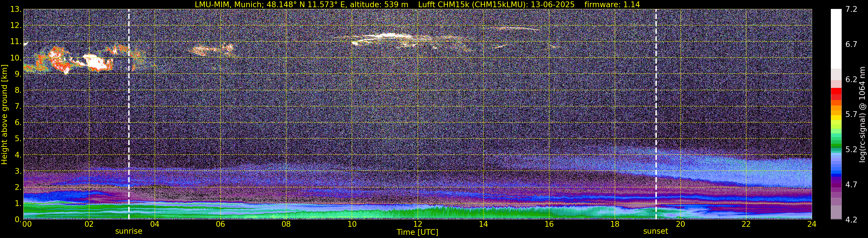Screen dimensions: 868x238
Task: Click the time axis tick "08"
Action: point(286,224)
